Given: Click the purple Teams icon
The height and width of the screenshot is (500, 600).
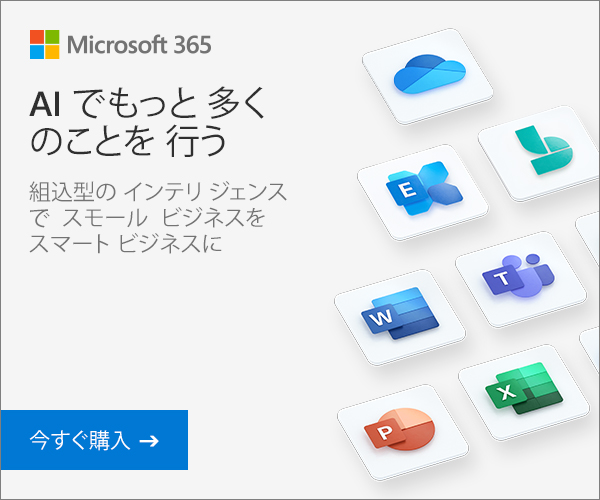Looking at the screenshot, I should pyautogui.click(x=518, y=275).
